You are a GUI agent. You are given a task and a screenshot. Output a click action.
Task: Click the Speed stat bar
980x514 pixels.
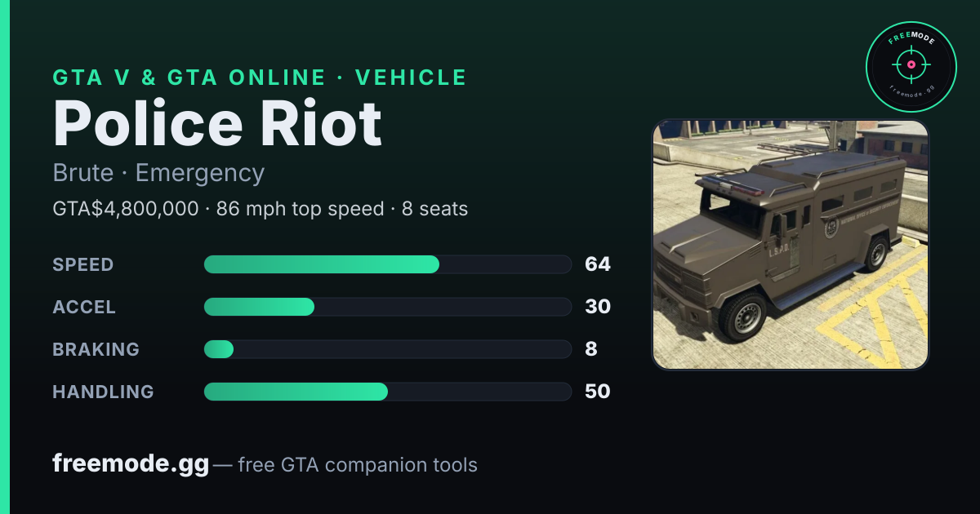pos(387,264)
